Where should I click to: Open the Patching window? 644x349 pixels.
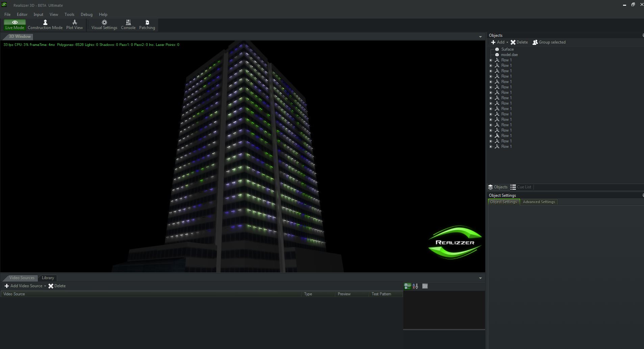147,25
